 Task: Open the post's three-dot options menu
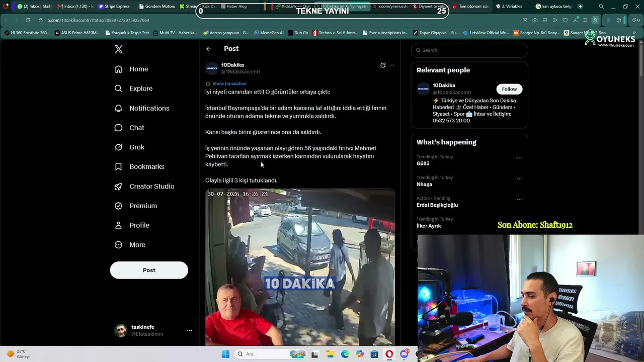[392, 65]
